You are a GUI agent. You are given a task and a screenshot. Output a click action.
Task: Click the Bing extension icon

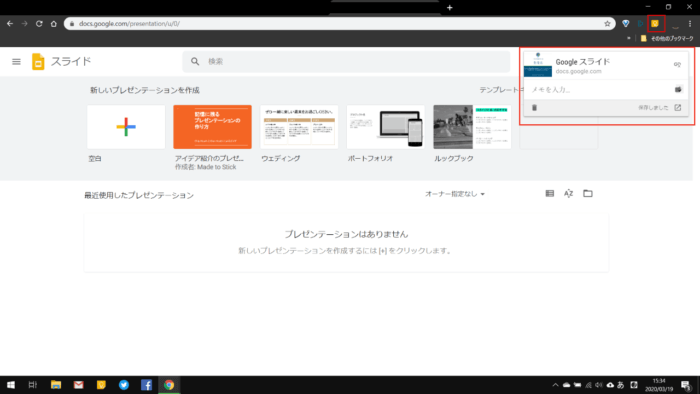[640, 24]
